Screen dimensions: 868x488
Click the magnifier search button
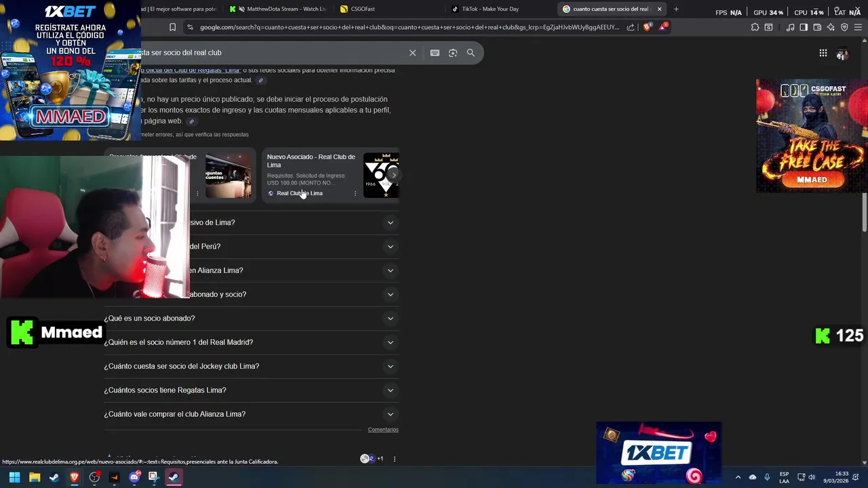pos(471,53)
